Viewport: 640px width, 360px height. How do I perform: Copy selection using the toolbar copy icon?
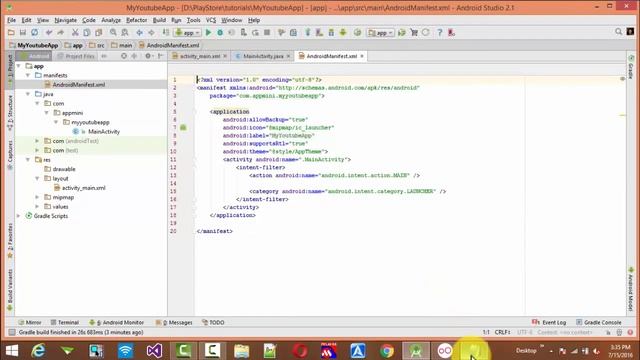coord(87,32)
